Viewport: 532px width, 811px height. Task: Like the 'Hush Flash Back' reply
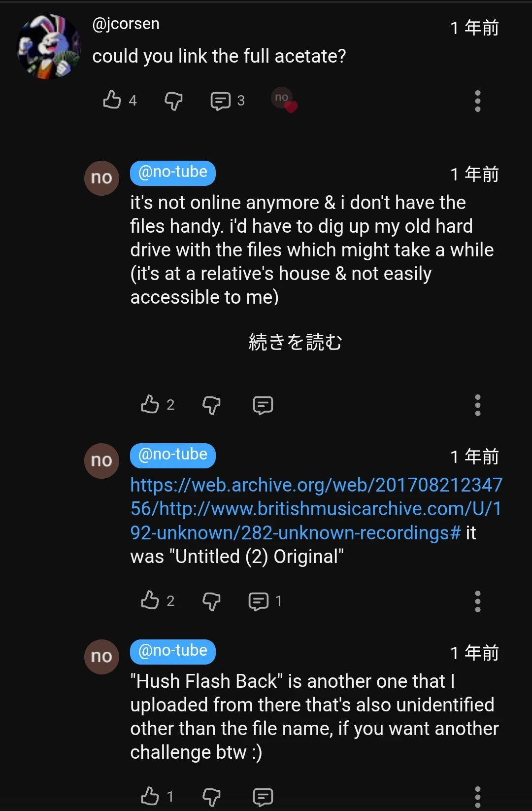[150, 796]
